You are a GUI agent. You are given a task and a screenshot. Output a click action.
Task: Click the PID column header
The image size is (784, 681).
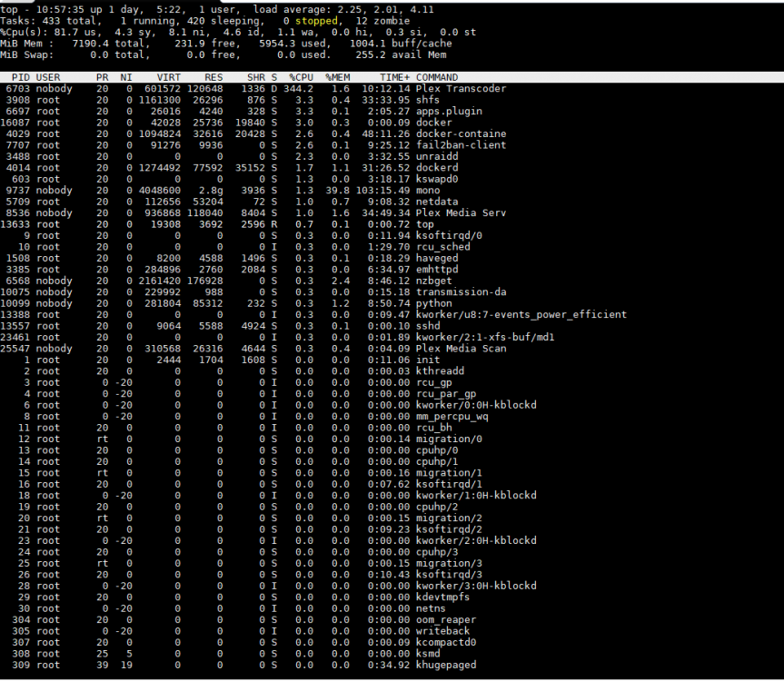pos(21,77)
